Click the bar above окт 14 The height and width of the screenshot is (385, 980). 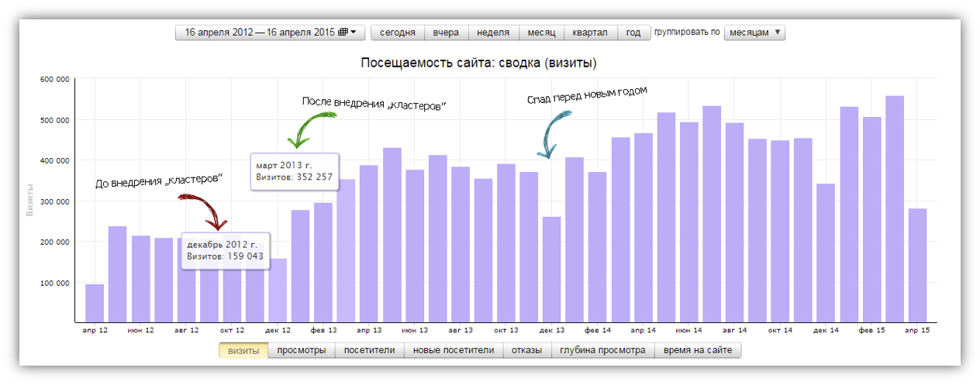(x=780, y=232)
